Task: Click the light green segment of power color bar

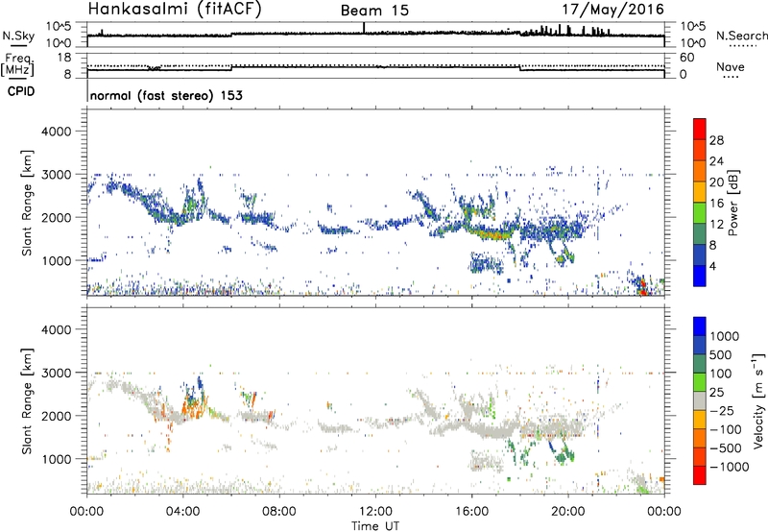Action: click(700, 213)
